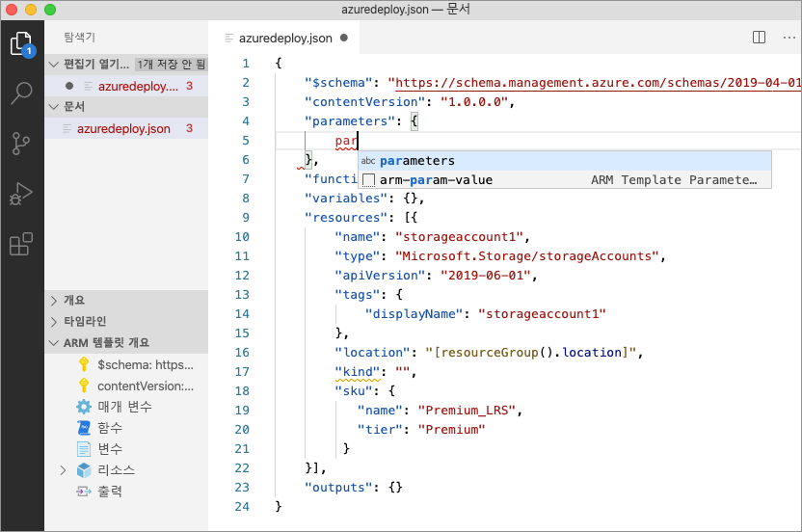Select the azuredeploy.json editor tab

click(x=284, y=38)
